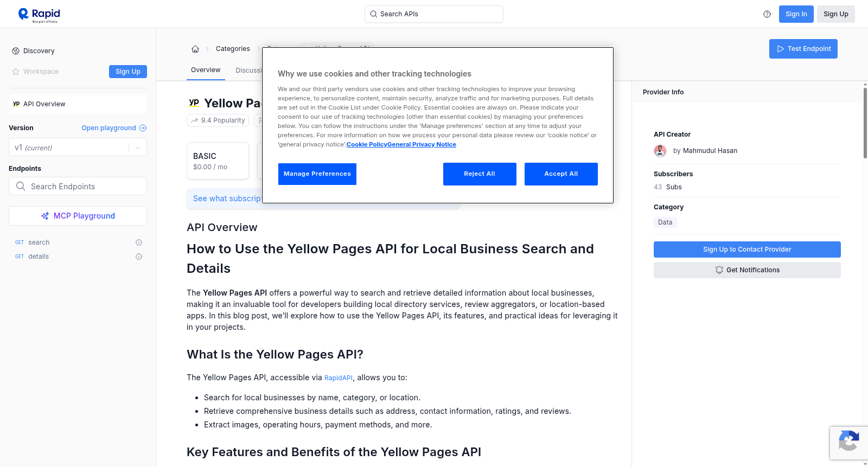
Task: Click the Rapid logo
Action: point(39,15)
